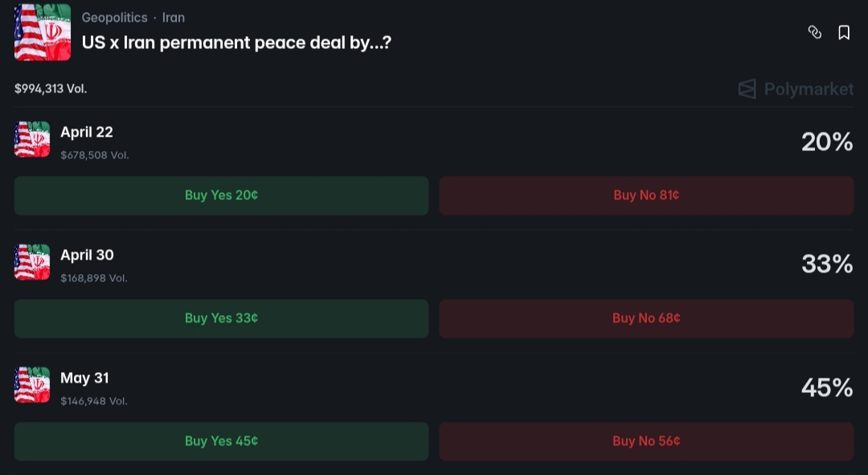
Task: Buy No at 56¢ for May 31
Action: coord(646,441)
